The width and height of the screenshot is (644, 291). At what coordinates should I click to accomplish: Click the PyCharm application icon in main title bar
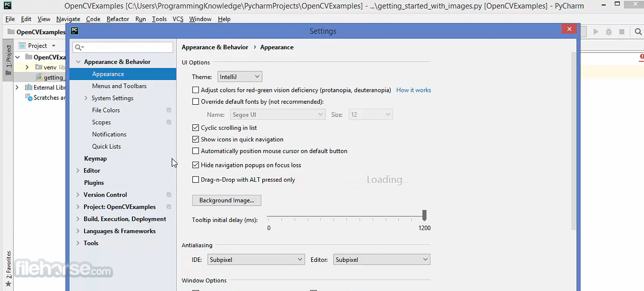pos(7,6)
